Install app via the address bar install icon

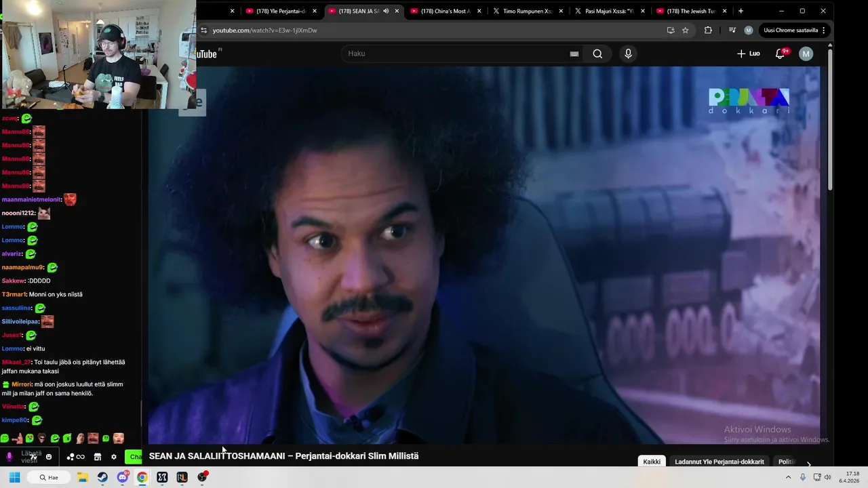point(671,30)
